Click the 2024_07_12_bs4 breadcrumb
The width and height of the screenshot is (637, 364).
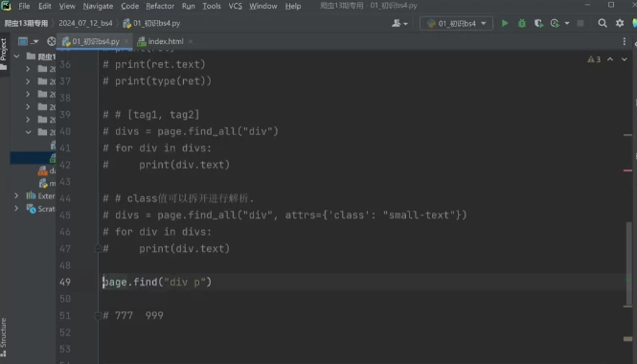tap(85, 23)
